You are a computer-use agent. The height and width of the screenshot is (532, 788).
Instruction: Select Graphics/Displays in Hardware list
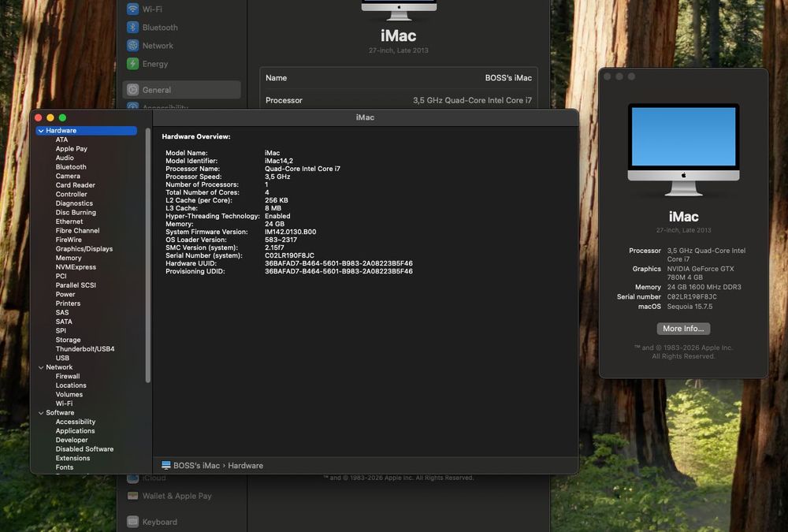click(x=84, y=249)
